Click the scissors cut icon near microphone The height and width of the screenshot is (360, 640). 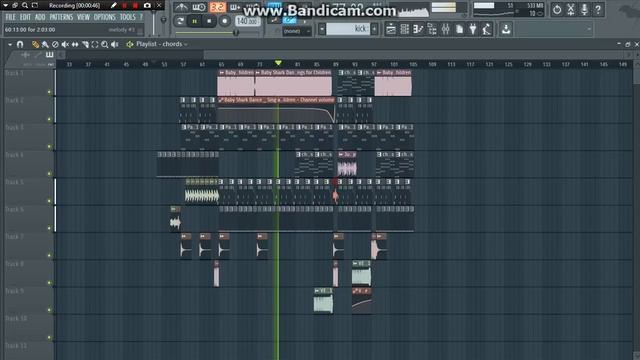click(571, 9)
